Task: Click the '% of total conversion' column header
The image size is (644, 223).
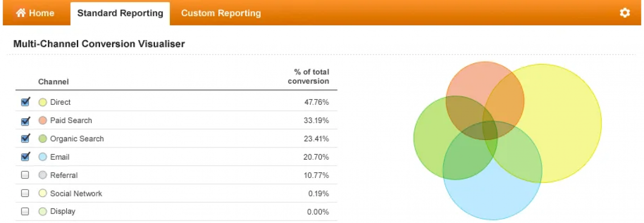Action: (x=309, y=77)
